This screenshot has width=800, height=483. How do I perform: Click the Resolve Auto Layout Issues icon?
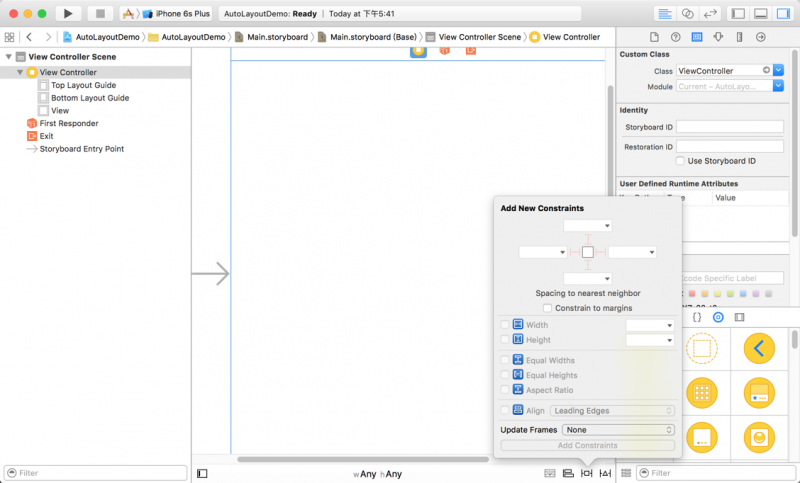point(607,473)
